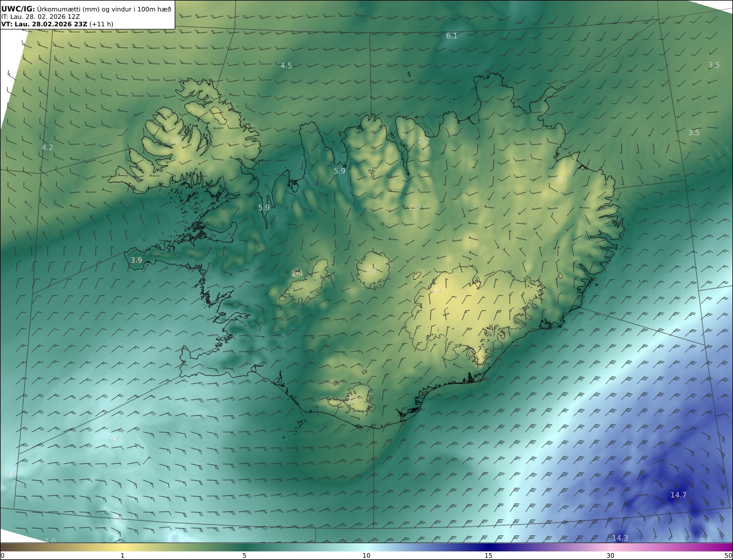Click the '50' label on the scale
Viewport: 733px width, 560px height.
[728, 555]
